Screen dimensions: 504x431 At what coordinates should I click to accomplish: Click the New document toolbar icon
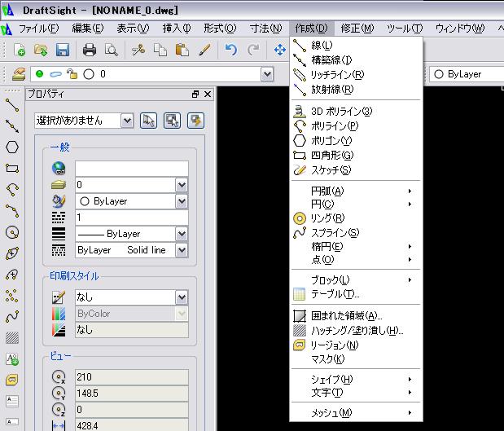click(20, 50)
